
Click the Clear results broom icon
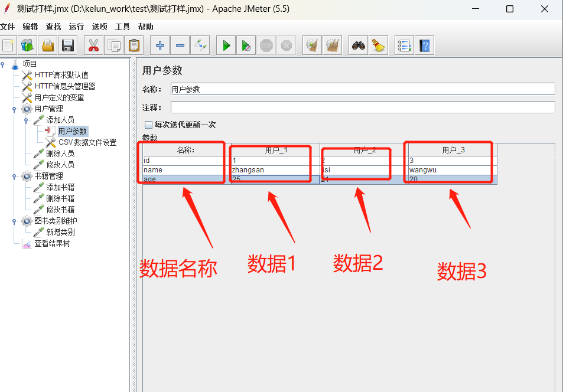tap(312, 45)
